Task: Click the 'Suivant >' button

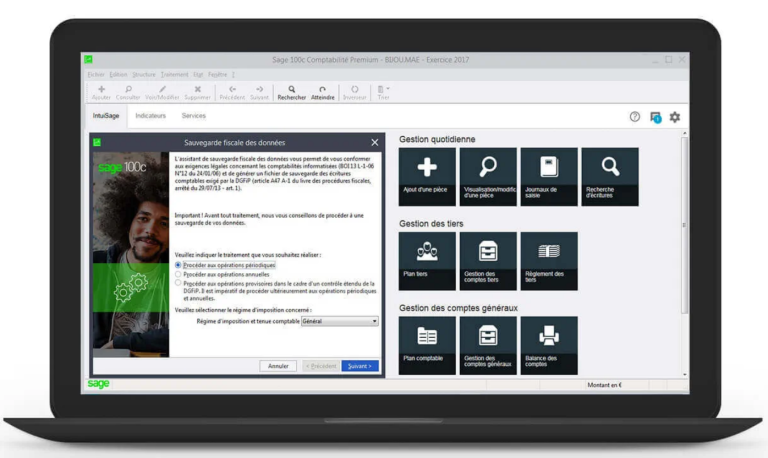Action: click(x=360, y=366)
